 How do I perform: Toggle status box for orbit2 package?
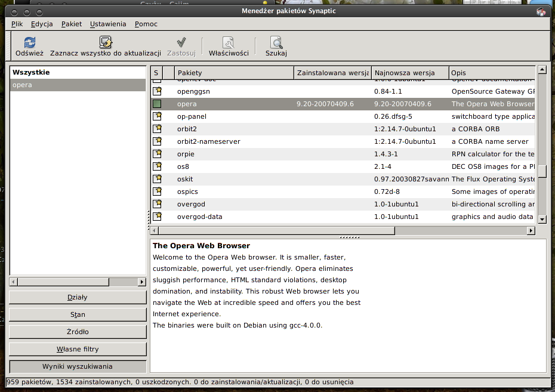(157, 129)
